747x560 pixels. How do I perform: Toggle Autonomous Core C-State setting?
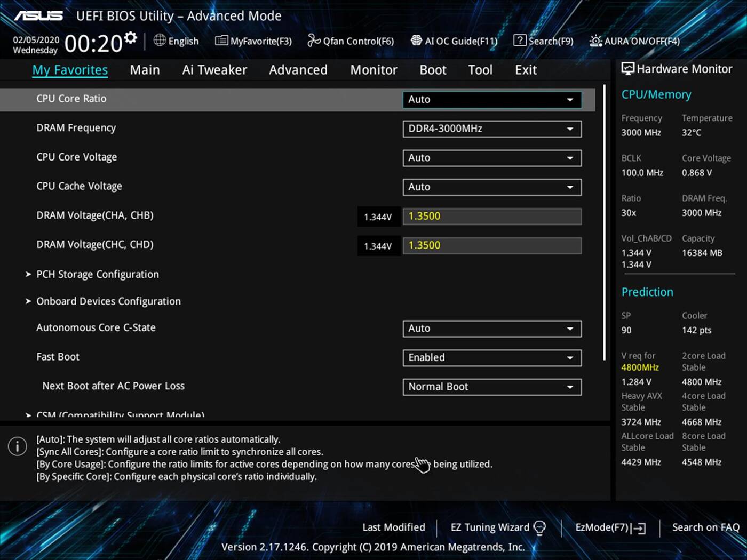[491, 329]
